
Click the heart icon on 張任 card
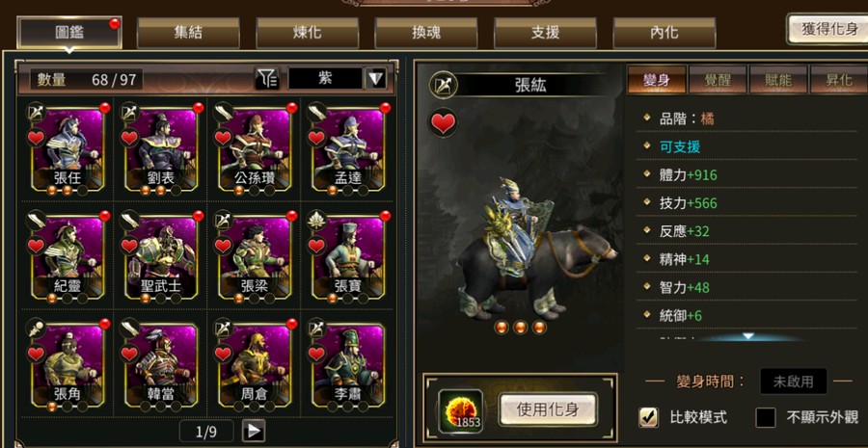pyautogui.click(x=36, y=138)
